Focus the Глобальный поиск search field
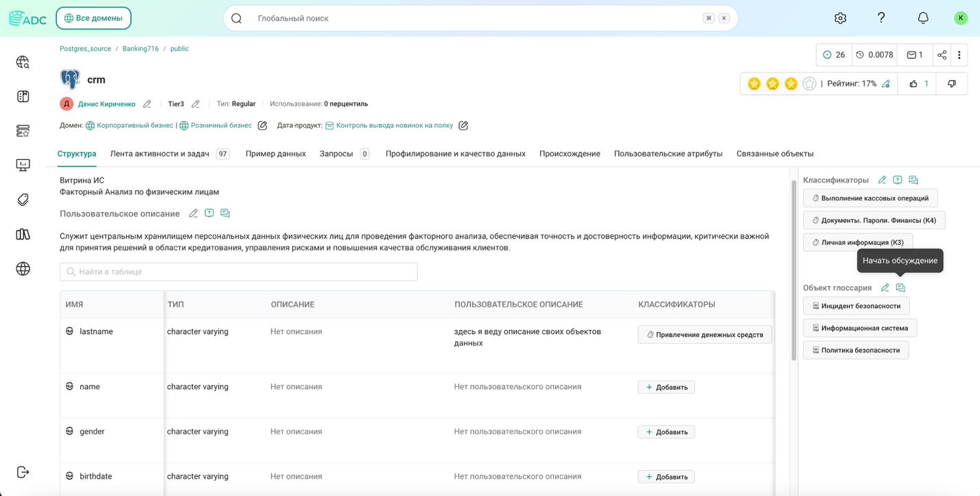This screenshot has height=496, width=980. 480,19
